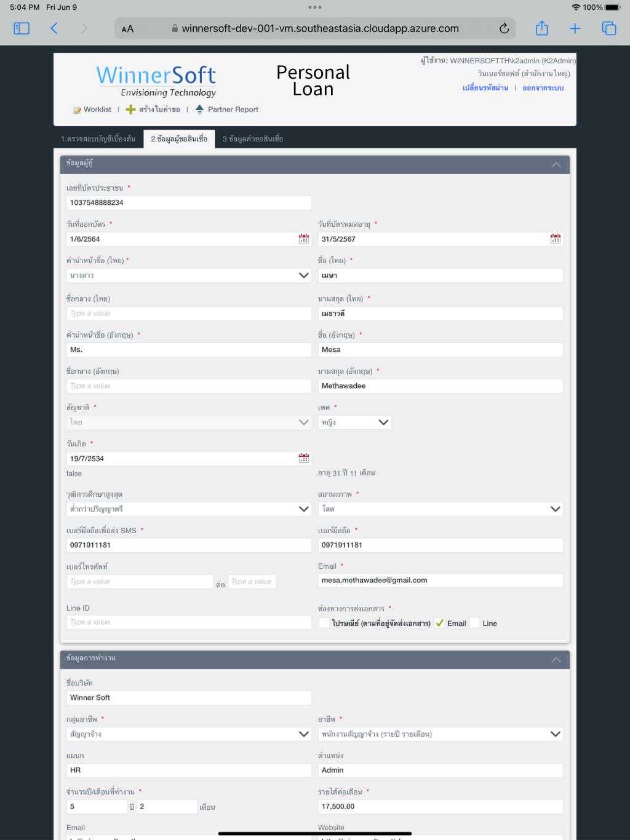Click the สร้างใบคำขอ link
Viewport: 630px width, 840px height.
click(159, 109)
